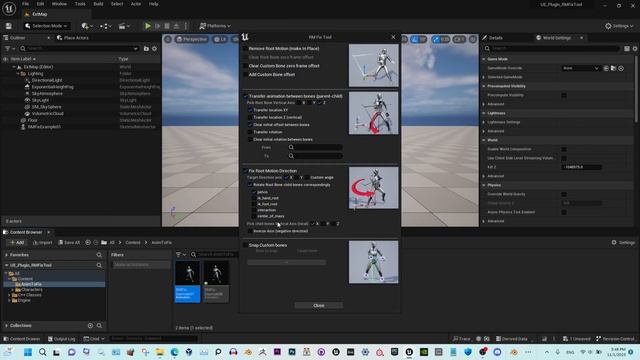
Task: Click the Add button in Content Browser
Action: coord(16,242)
